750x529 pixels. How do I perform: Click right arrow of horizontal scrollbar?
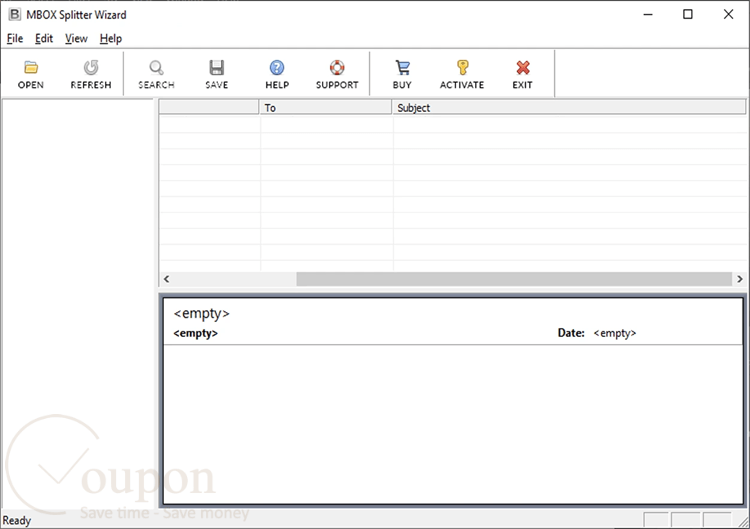click(739, 279)
